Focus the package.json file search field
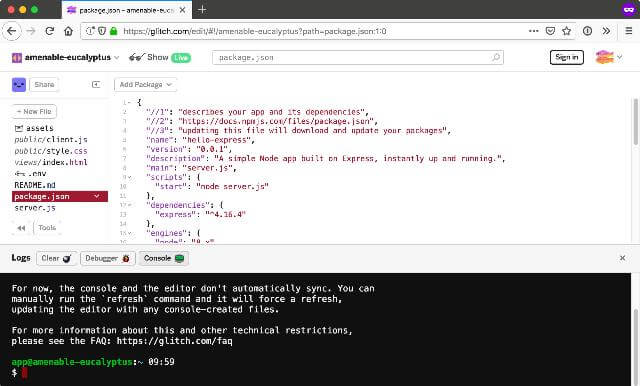 [x=358, y=58]
